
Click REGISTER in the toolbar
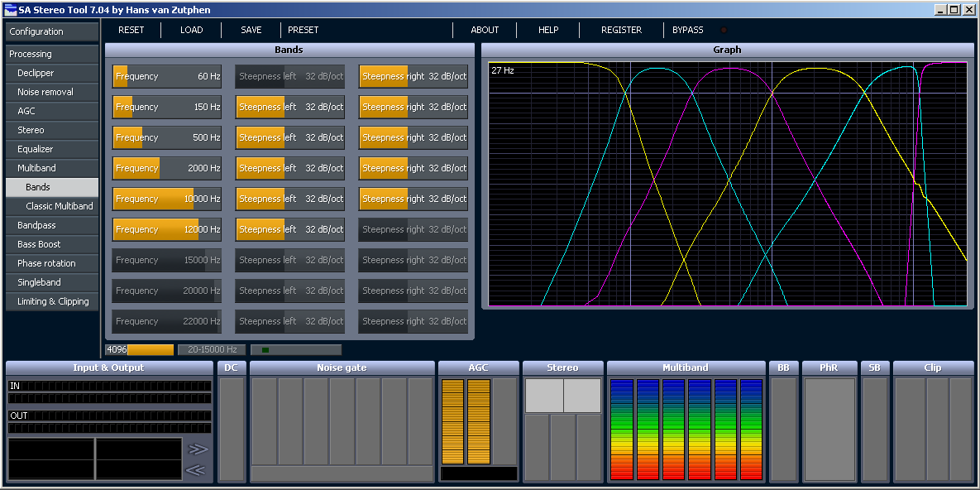point(621,30)
